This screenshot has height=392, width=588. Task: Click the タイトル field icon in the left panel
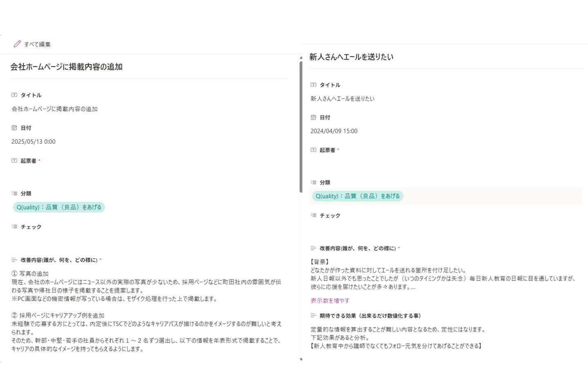[x=14, y=95]
